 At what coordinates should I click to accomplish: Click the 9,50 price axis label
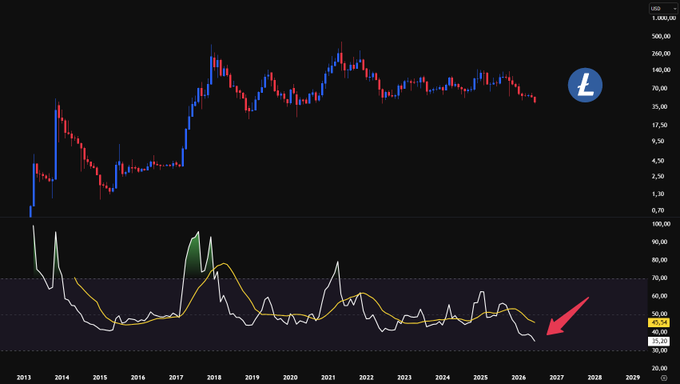tap(658, 141)
